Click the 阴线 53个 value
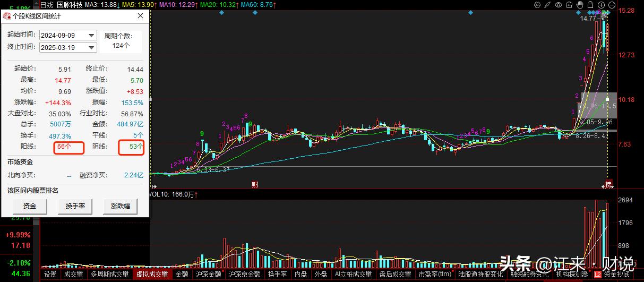The image size is (644, 282). (136, 146)
